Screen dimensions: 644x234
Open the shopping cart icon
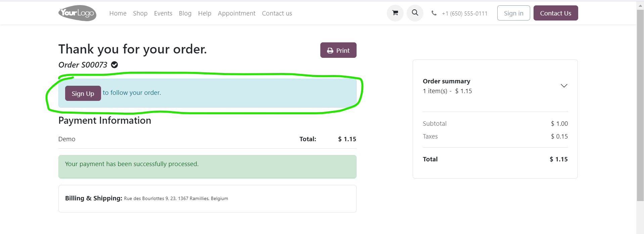pos(395,13)
